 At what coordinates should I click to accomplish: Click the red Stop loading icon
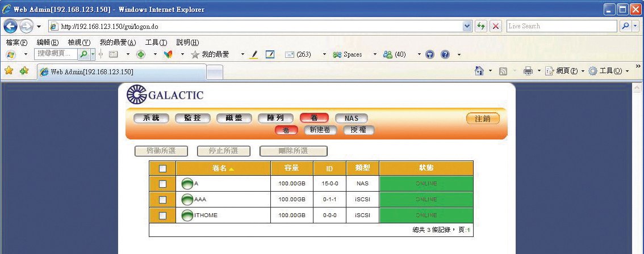(x=496, y=26)
